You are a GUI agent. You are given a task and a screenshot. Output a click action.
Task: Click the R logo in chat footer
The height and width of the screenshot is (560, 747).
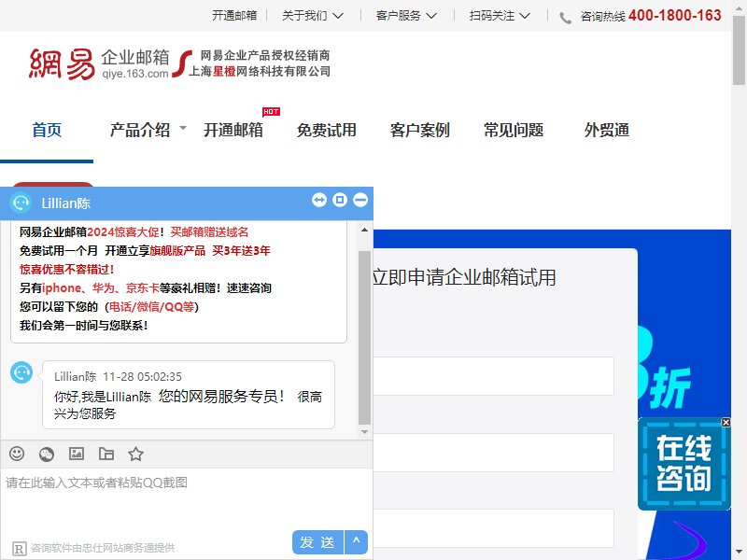click(x=19, y=549)
